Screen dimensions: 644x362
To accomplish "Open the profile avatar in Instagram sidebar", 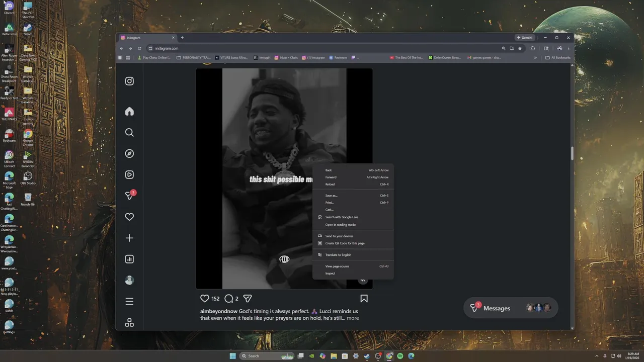I will tap(129, 280).
